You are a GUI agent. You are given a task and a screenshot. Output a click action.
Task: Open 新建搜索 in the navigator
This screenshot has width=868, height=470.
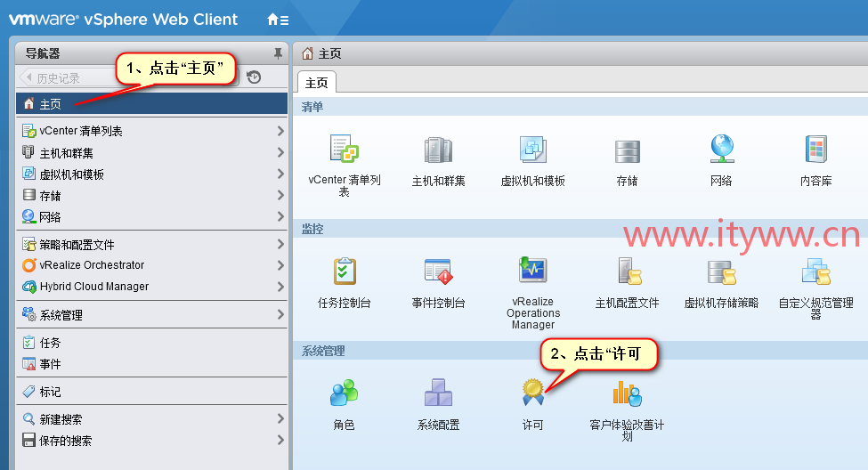(151, 419)
